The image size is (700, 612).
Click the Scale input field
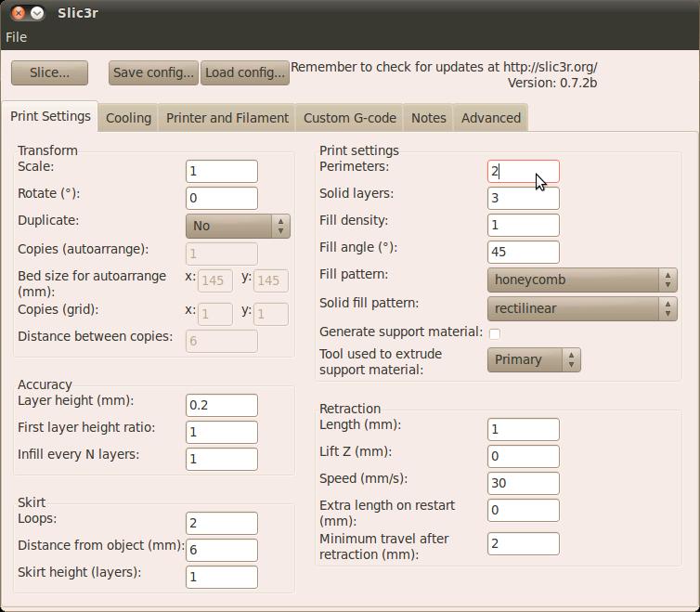coord(221,171)
